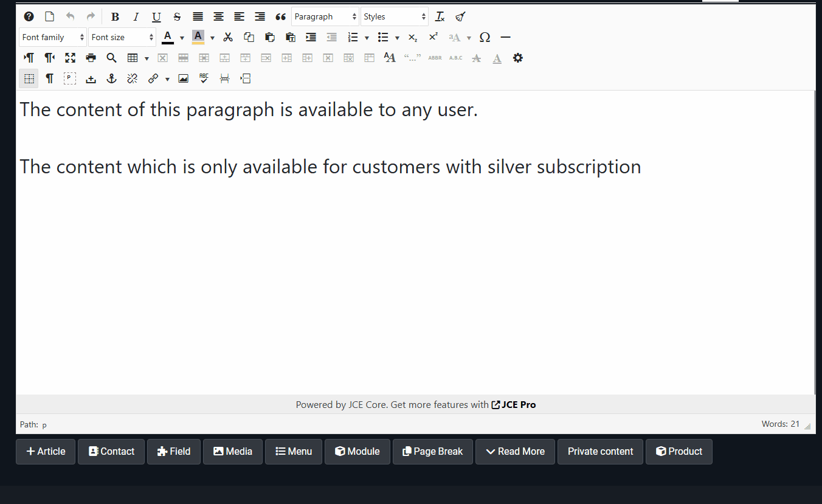
Task: Insert an anchor with the anchor icon
Action: [111, 78]
